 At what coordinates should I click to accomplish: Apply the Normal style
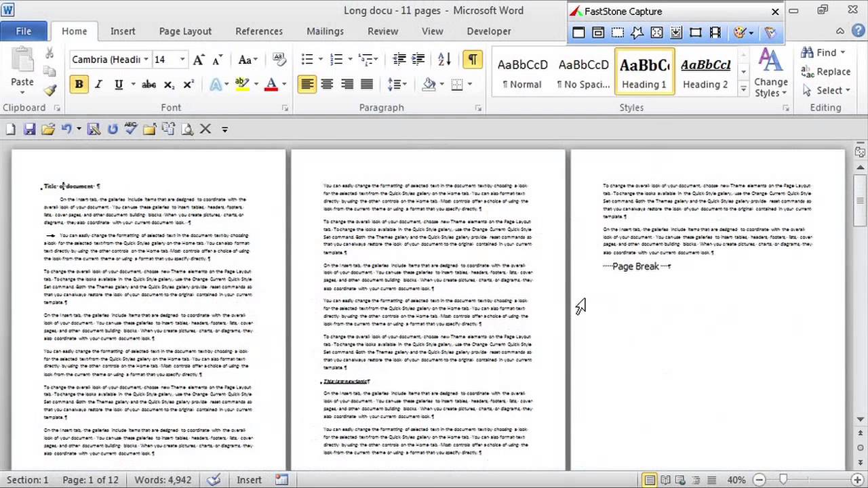(x=522, y=71)
